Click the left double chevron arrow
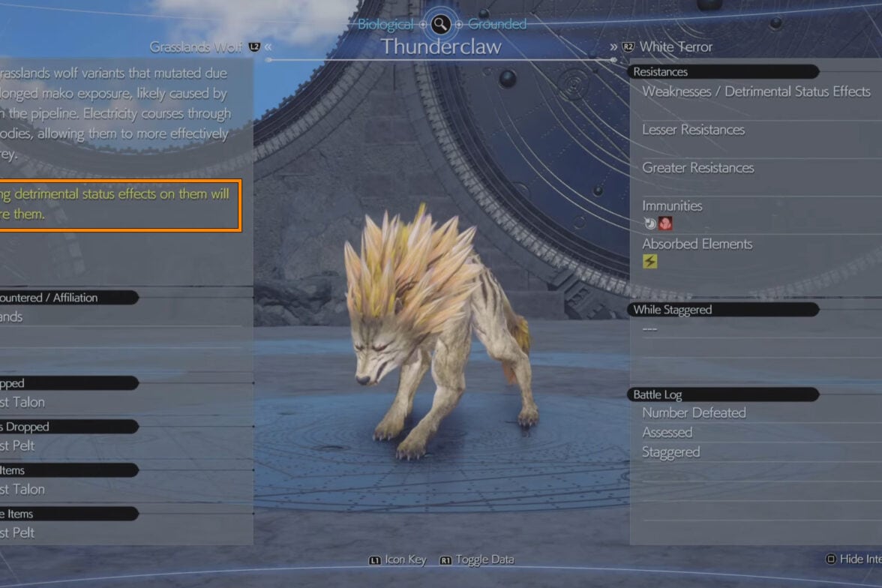Image resolution: width=882 pixels, height=588 pixels. (x=268, y=47)
